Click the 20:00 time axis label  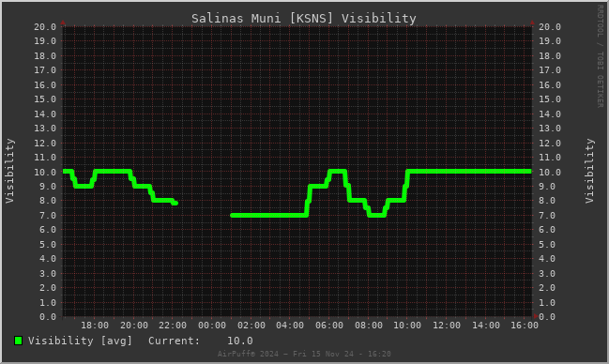pyautogui.click(x=134, y=326)
